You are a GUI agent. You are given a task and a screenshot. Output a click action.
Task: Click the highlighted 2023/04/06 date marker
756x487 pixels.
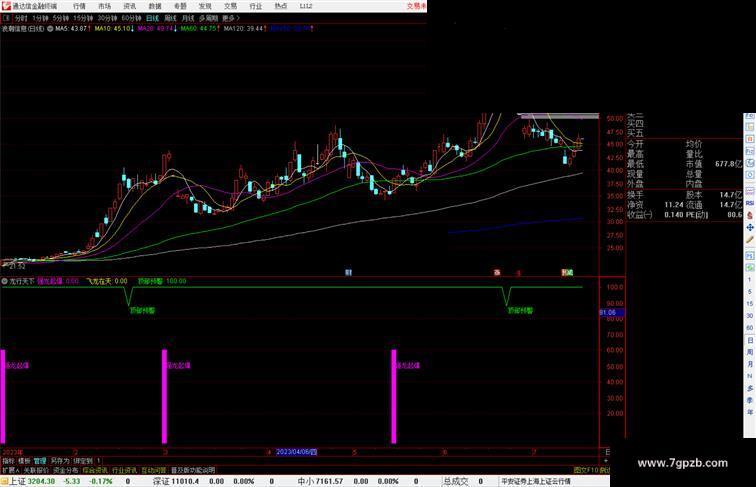[296, 452]
